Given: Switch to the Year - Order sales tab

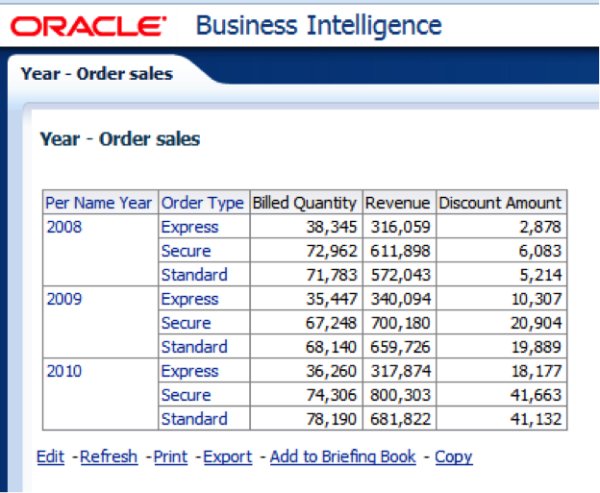Looking at the screenshot, I should pyautogui.click(x=96, y=74).
